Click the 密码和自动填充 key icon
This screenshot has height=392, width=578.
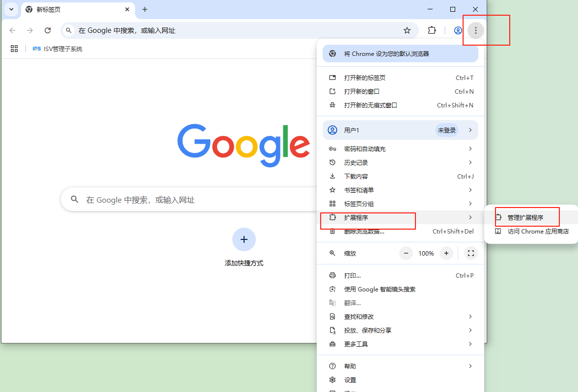(x=332, y=149)
